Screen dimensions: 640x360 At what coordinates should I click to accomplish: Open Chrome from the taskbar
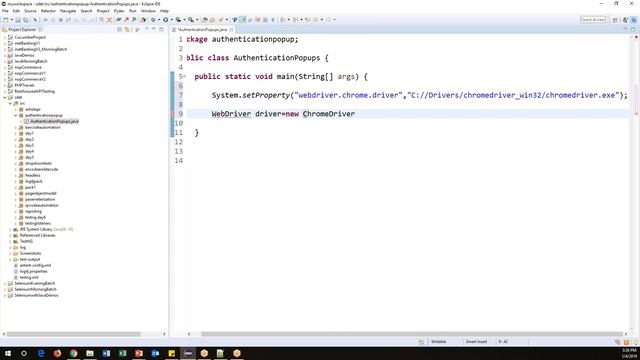coord(73,353)
